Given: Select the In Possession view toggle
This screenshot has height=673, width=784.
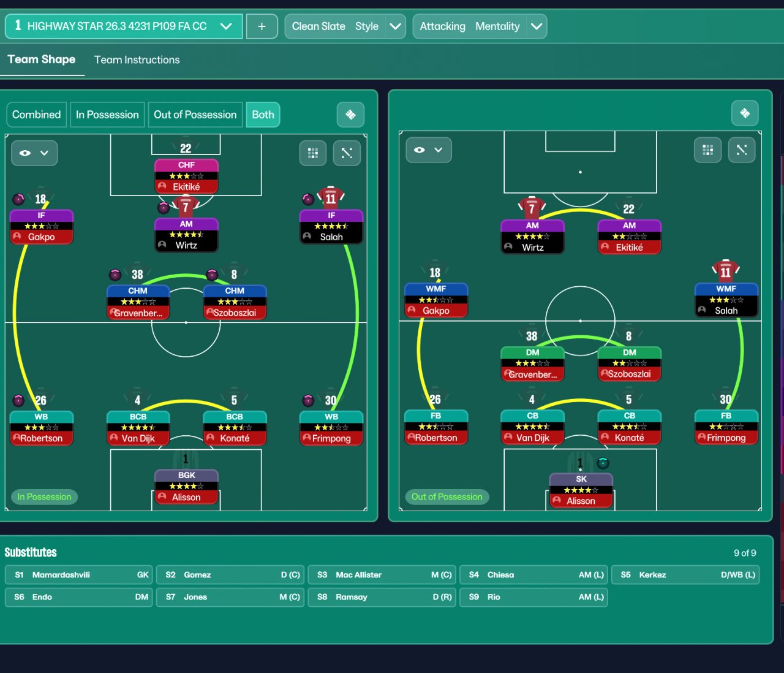Looking at the screenshot, I should tap(107, 115).
